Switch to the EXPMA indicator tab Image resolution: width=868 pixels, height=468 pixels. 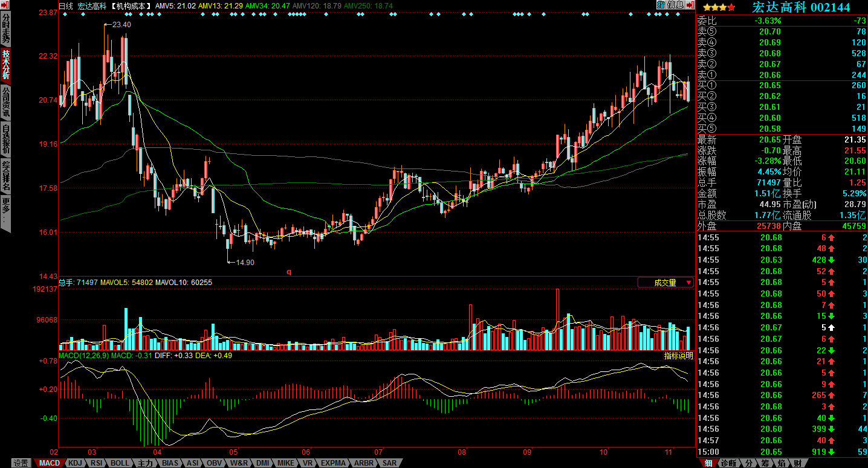point(333,463)
